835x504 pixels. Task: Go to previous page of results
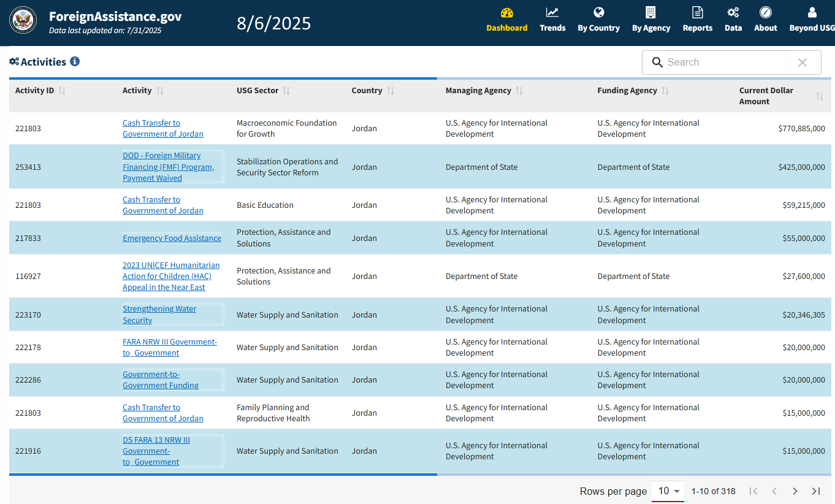pos(774,491)
